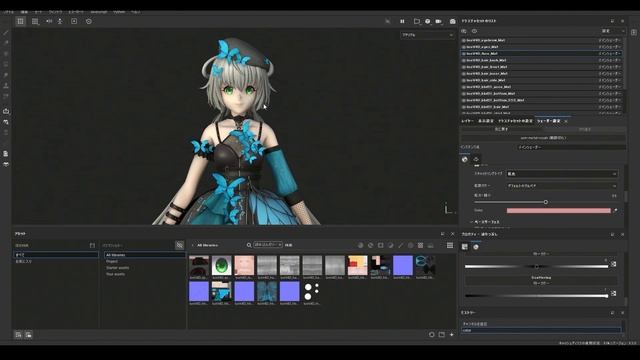Toggle visibility circle of hair_side_Mat texture set

pyautogui.click(x=464, y=80)
